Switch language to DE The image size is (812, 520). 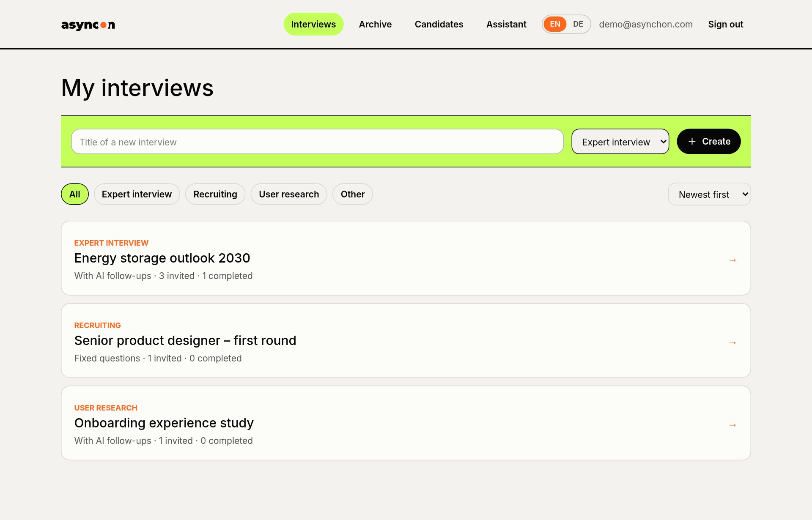[x=578, y=24]
